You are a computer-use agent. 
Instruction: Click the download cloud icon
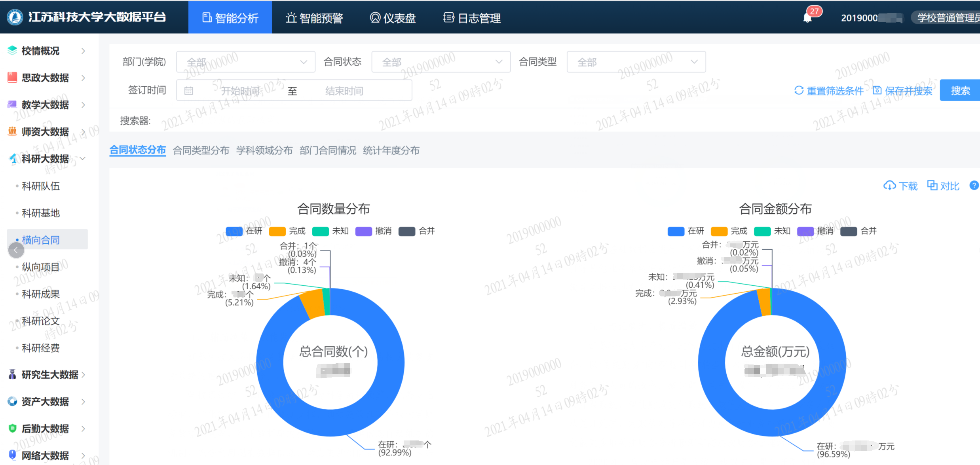(x=889, y=186)
